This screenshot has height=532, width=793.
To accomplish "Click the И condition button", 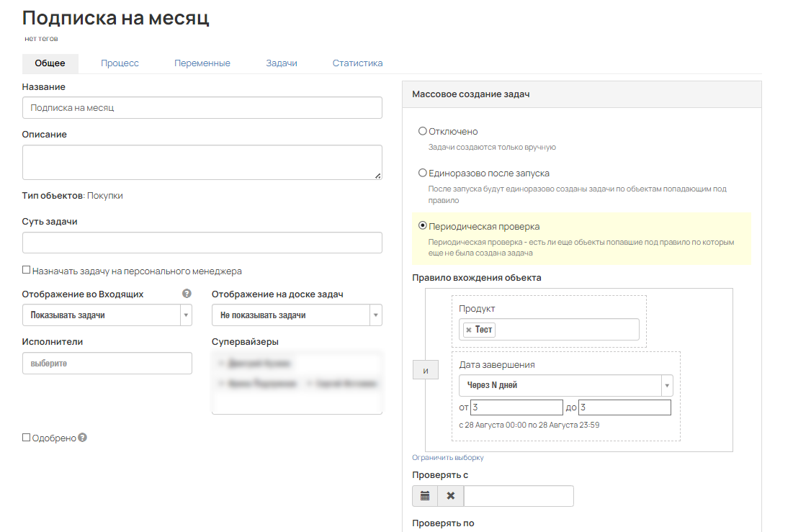I will (x=425, y=371).
